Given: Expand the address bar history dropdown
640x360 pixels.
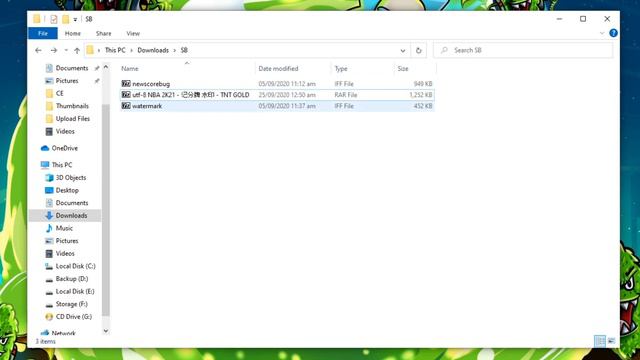Looking at the screenshot, I should point(403,51).
